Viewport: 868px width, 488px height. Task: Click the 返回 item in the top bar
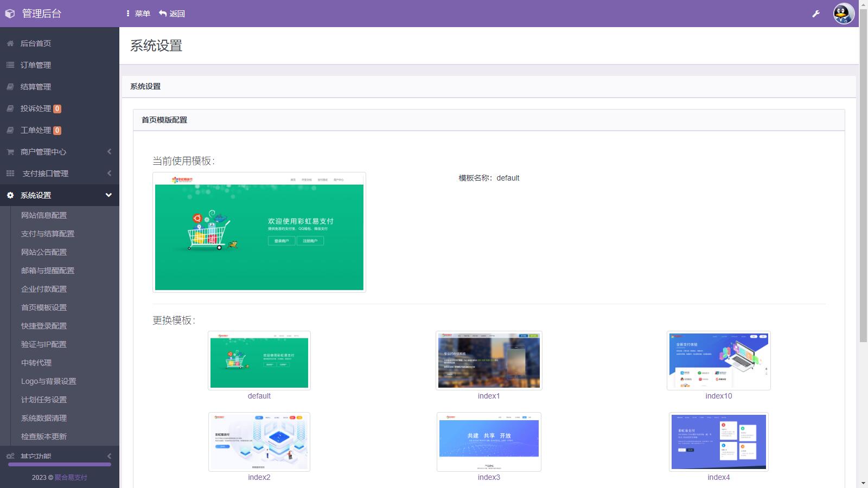tap(177, 13)
